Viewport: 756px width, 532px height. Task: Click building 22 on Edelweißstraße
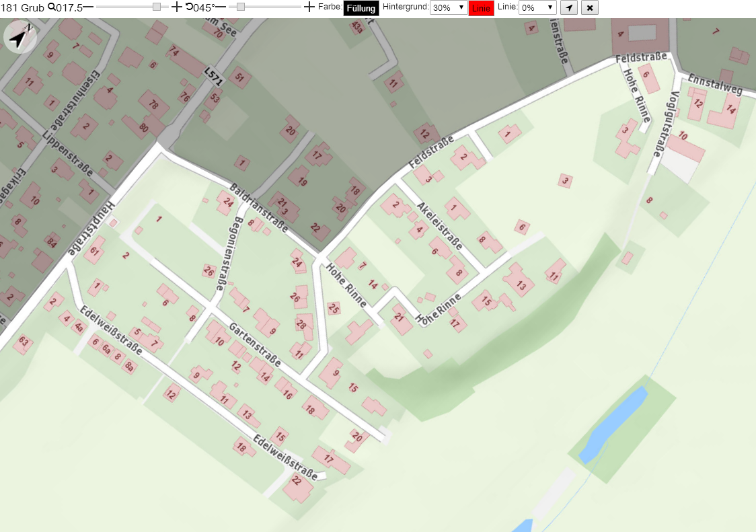coord(298,487)
